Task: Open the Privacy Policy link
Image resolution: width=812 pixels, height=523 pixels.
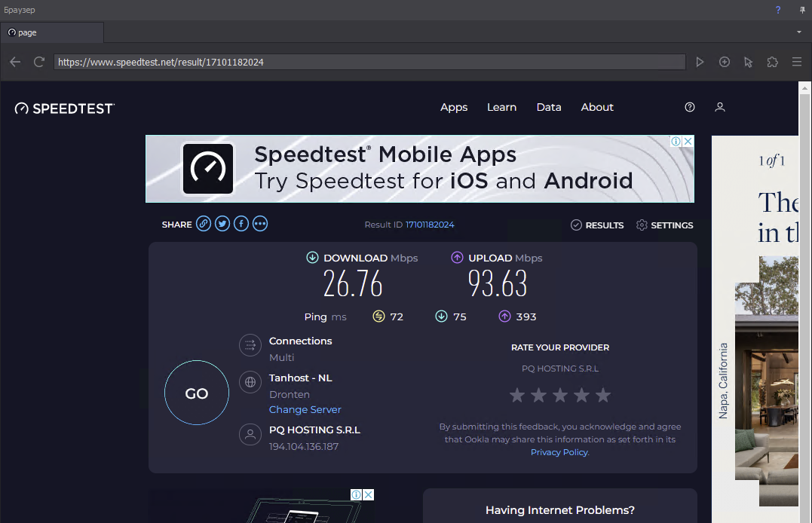Action: 559,452
